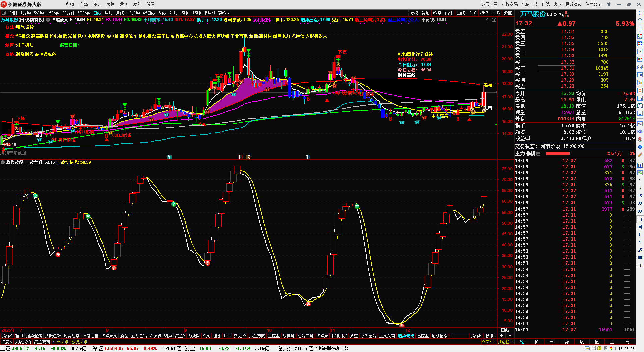Expand the 指标A indicator group
Screen dimensions: 644x352
[7, 336]
